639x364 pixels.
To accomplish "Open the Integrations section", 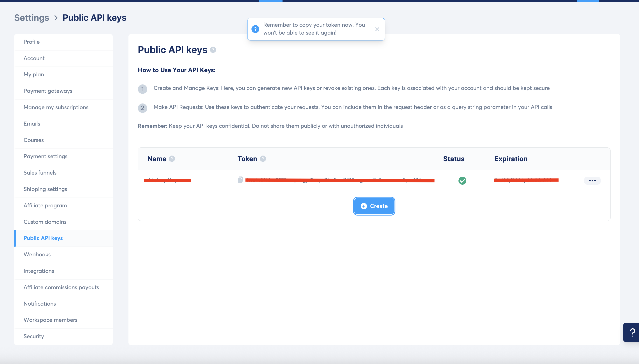I will 39,271.
